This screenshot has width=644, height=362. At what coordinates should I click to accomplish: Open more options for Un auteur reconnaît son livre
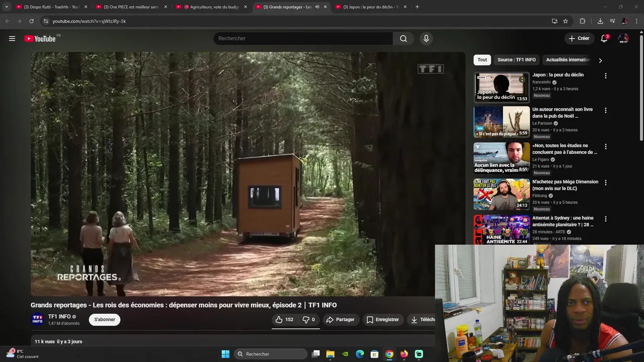point(606,110)
